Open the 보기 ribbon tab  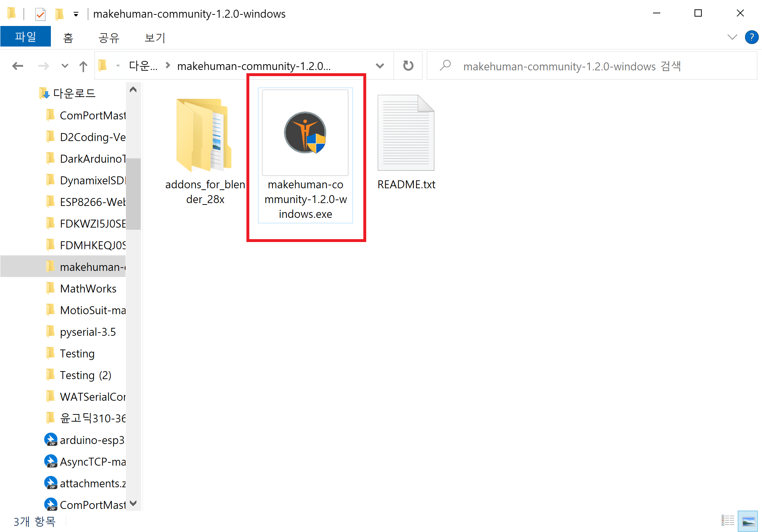click(154, 38)
